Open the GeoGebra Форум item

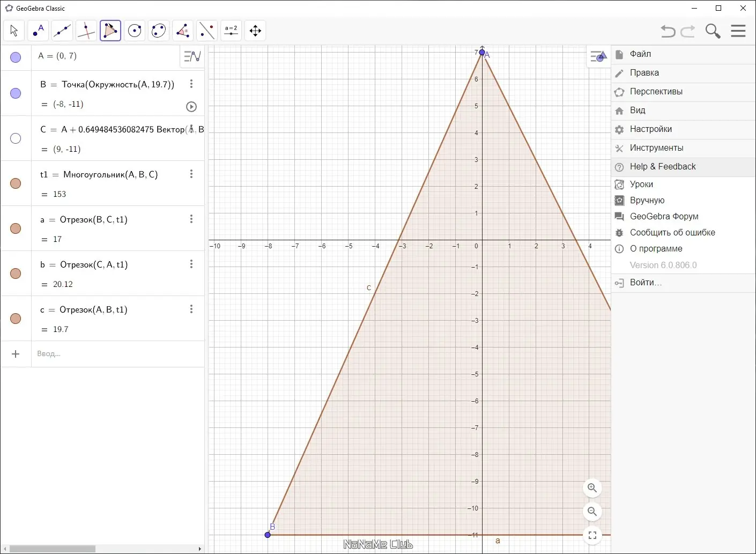683,217
